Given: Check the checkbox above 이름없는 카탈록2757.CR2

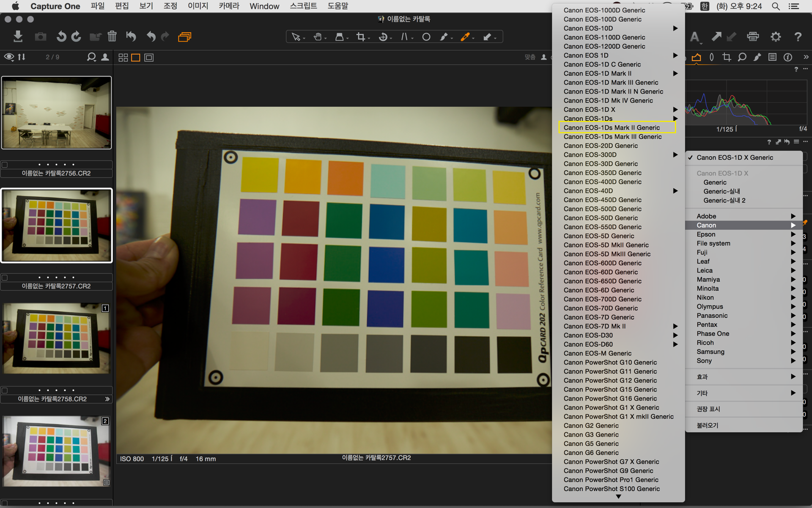Looking at the screenshot, I should click(x=5, y=278).
